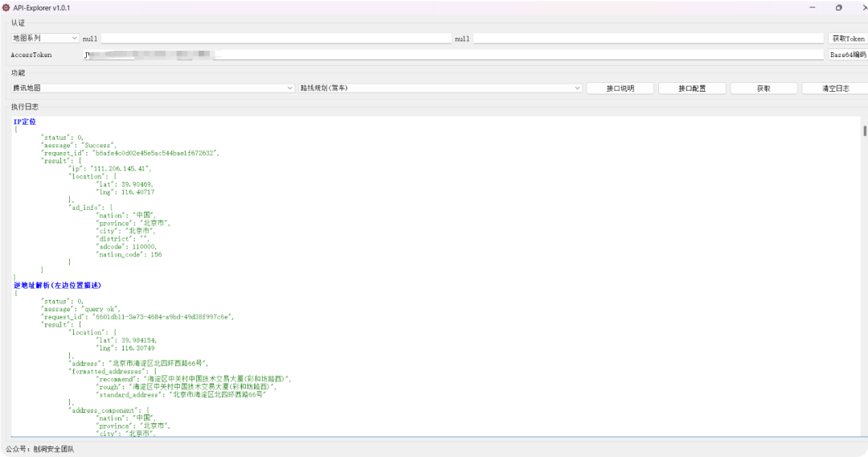The image size is (868, 457).
Task: Click the 公众号 status bar text
Action: 40,449
